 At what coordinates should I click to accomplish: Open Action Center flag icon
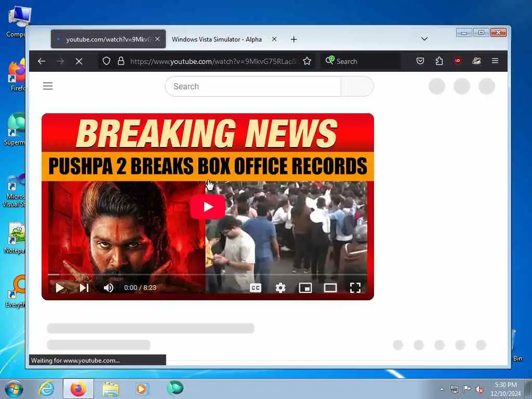467,389
